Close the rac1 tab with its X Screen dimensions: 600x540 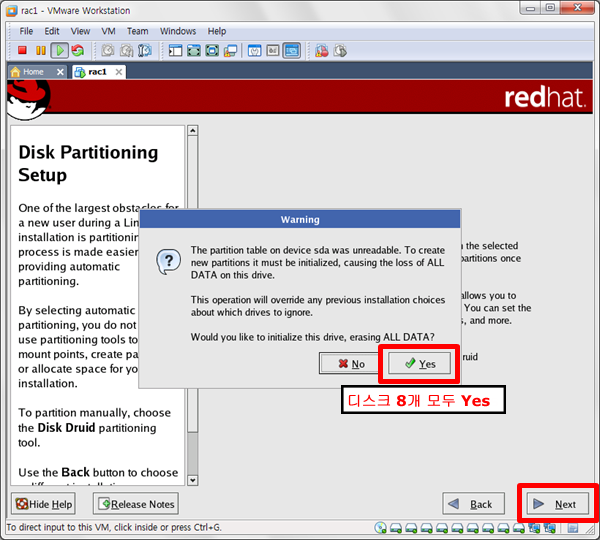(x=119, y=72)
